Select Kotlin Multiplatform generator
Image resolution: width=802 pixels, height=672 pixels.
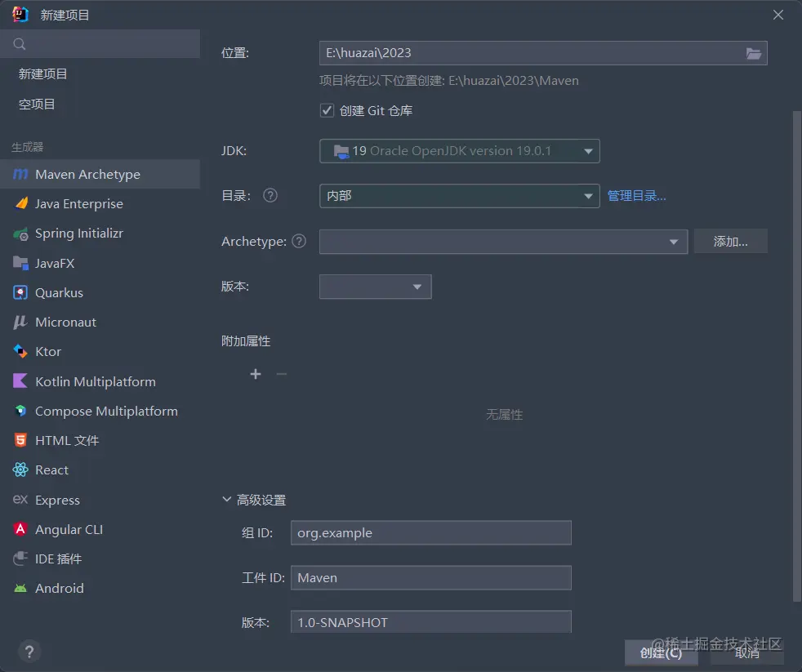100,381
